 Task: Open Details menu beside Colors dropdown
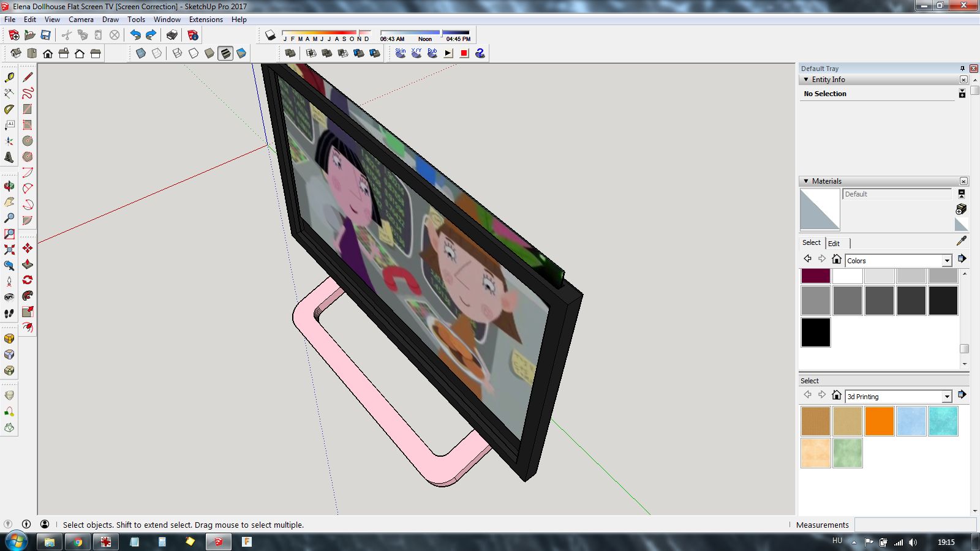pos(962,258)
